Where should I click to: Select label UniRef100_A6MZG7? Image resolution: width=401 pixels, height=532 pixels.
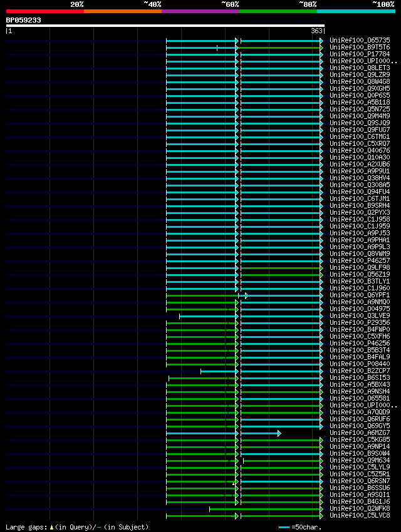(x=360, y=433)
